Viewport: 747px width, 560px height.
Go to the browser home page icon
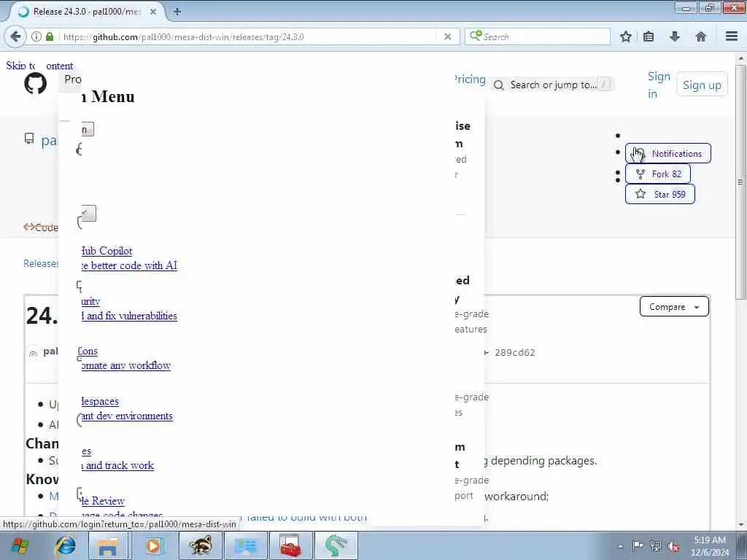point(700,36)
